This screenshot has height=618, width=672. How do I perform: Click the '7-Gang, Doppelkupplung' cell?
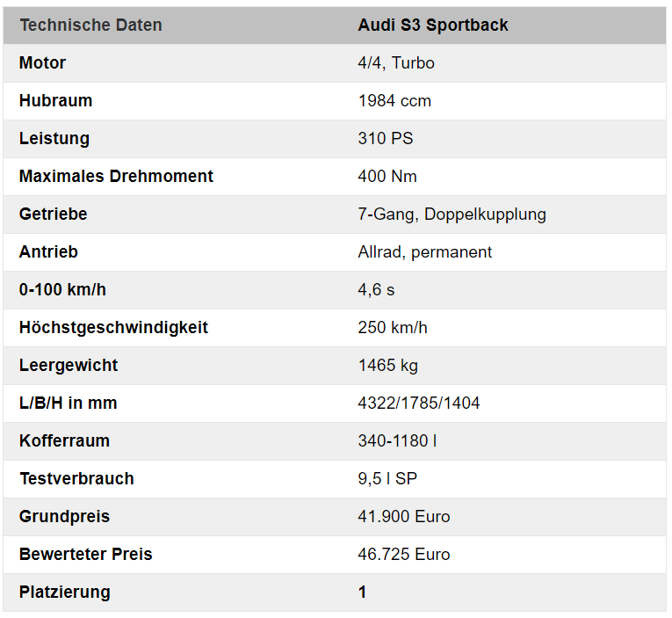pos(452,214)
